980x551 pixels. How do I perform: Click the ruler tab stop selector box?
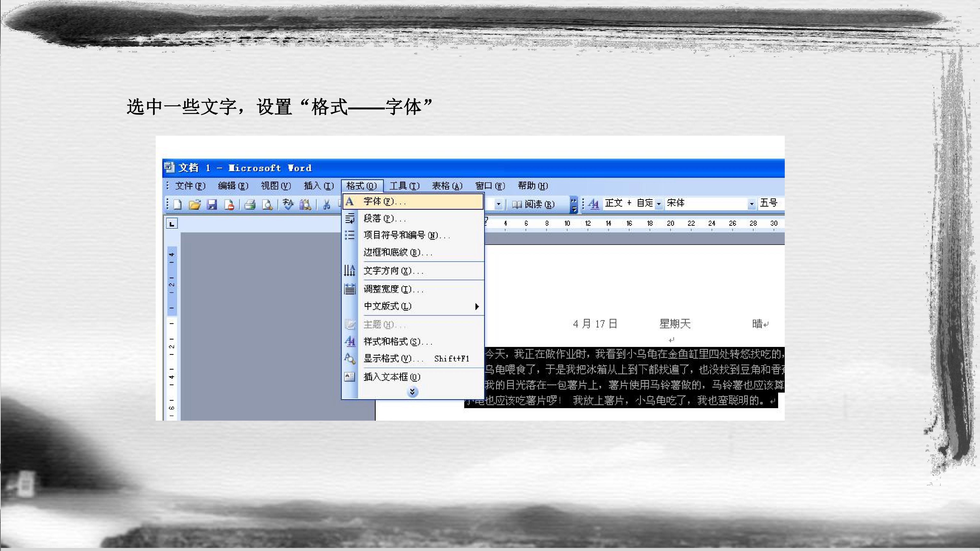pos(172,224)
